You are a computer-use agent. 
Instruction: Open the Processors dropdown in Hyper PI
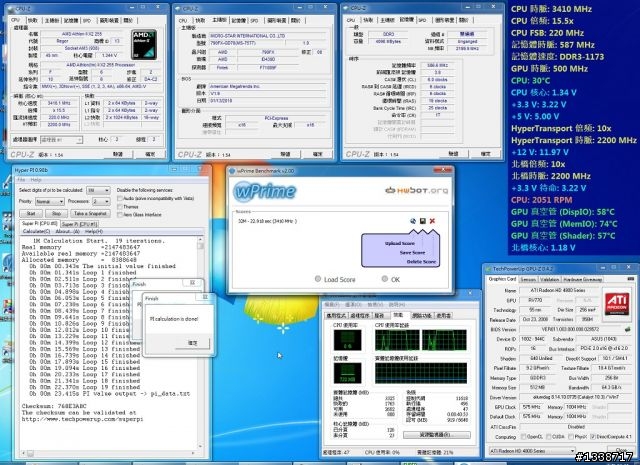pyautogui.click(x=101, y=202)
